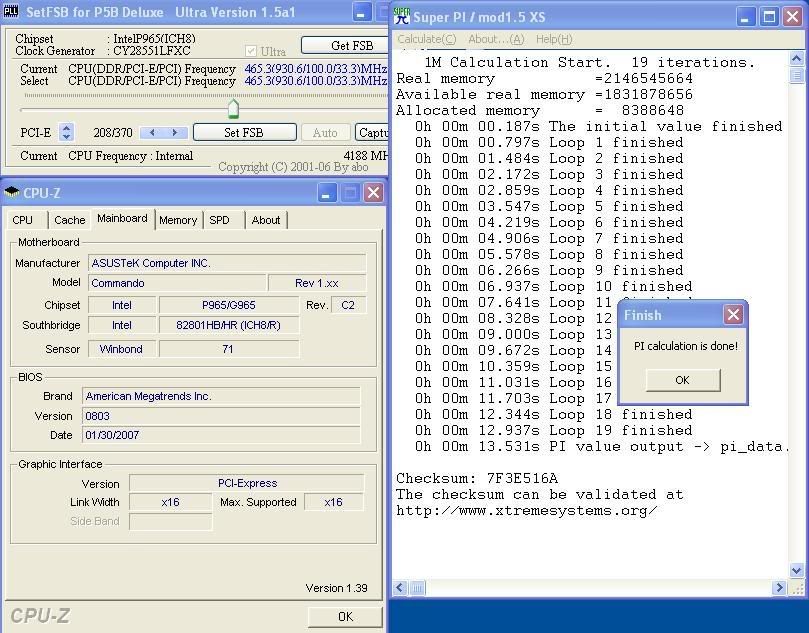Click the Super PI title bar icon
The width and height of the screenshot is (809, 633).
click(401, 17)
